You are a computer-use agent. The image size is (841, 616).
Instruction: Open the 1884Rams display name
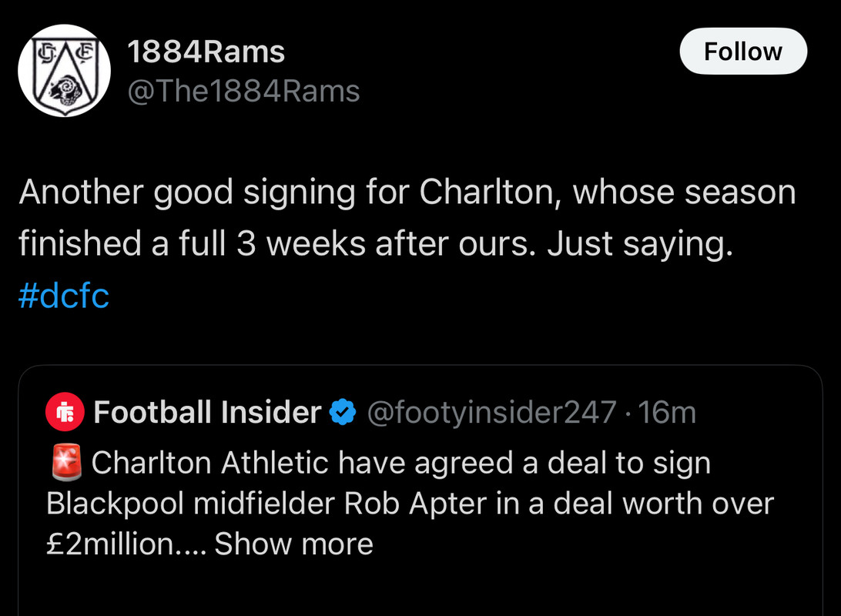pyautogui.click(x=206, y=52)
